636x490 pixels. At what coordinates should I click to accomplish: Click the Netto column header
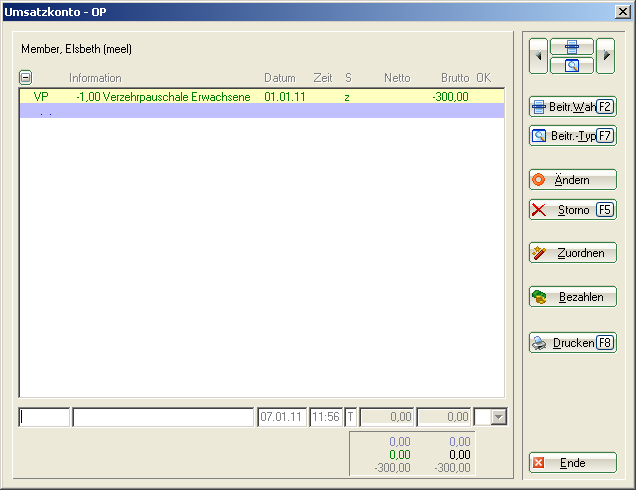397,78
